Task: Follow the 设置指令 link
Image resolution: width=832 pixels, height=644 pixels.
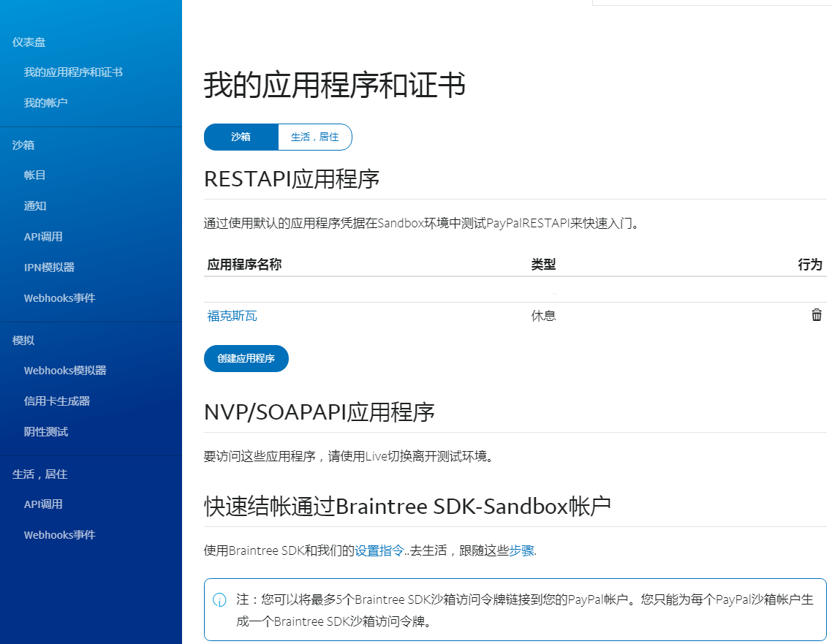Action: click(379, 550)
